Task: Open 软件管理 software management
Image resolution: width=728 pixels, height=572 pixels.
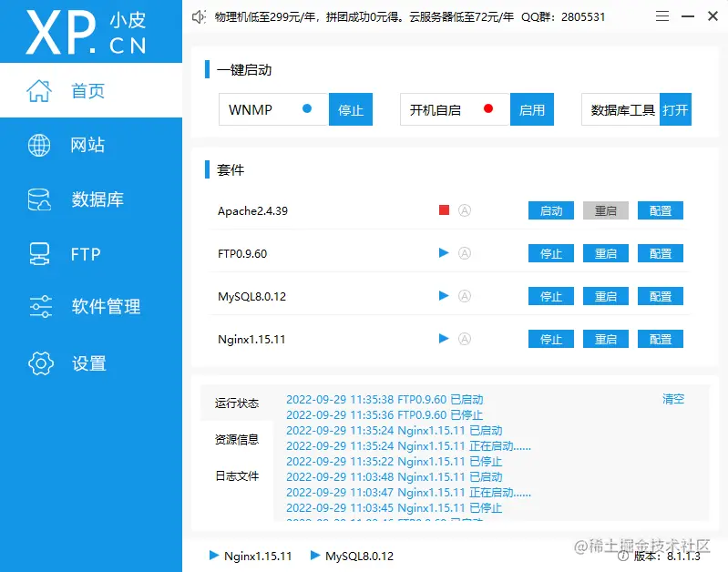Action: 91,306
